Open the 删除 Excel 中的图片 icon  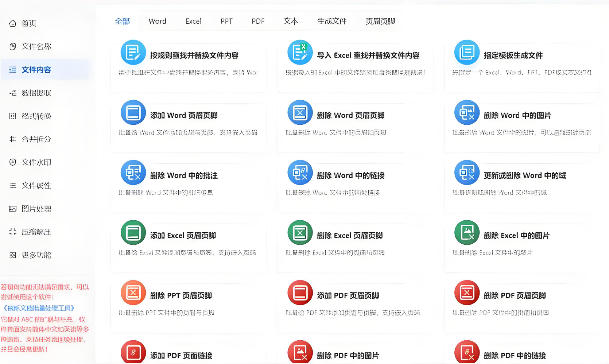467,233
